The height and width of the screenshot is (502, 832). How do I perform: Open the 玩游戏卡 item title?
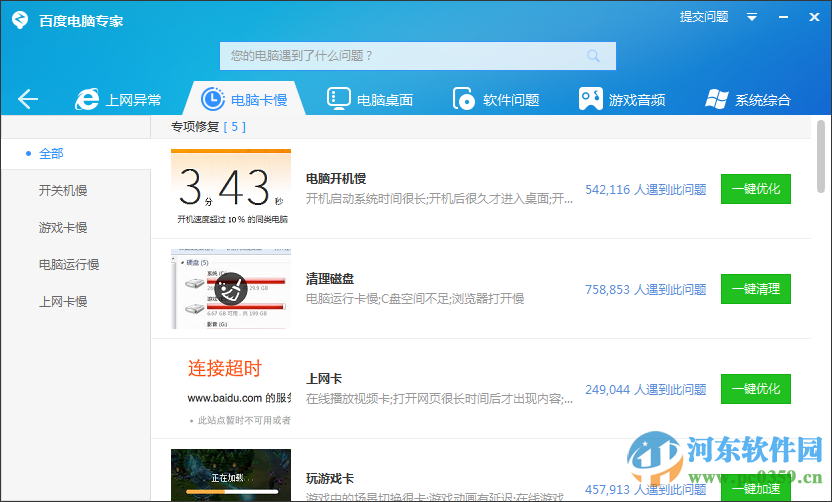click(x=330, y=479)
